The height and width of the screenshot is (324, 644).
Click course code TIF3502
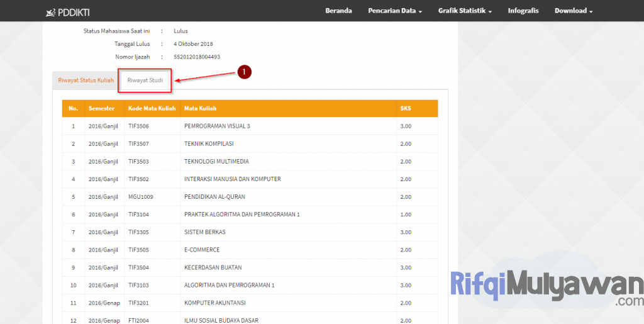click(138, 179)
